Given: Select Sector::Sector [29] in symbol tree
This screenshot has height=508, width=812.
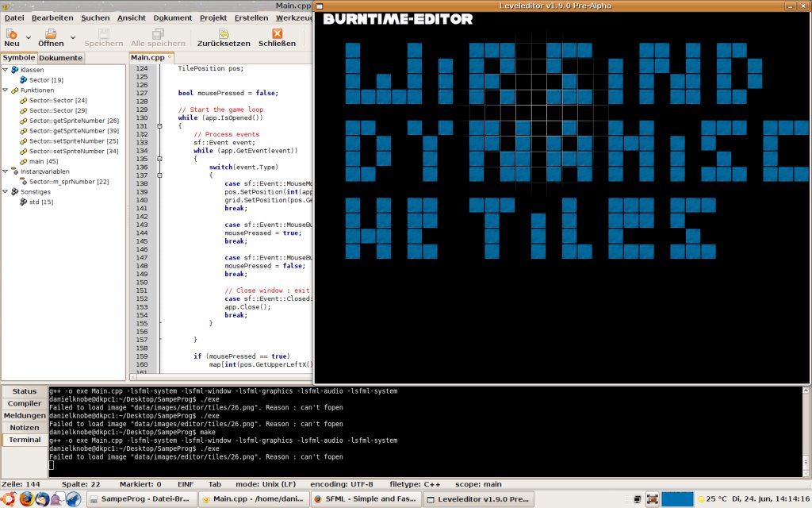Looking at the screenshot, I should tap(58, 110).
